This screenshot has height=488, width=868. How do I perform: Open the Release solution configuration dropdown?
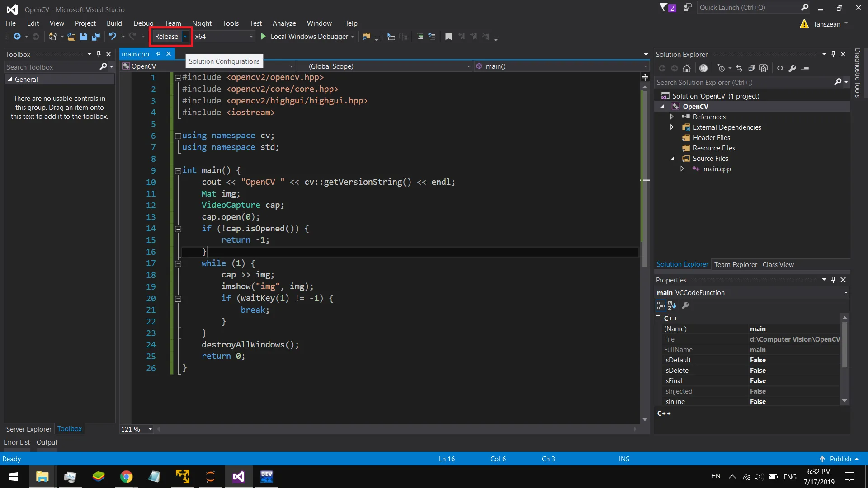coord(185,37)
